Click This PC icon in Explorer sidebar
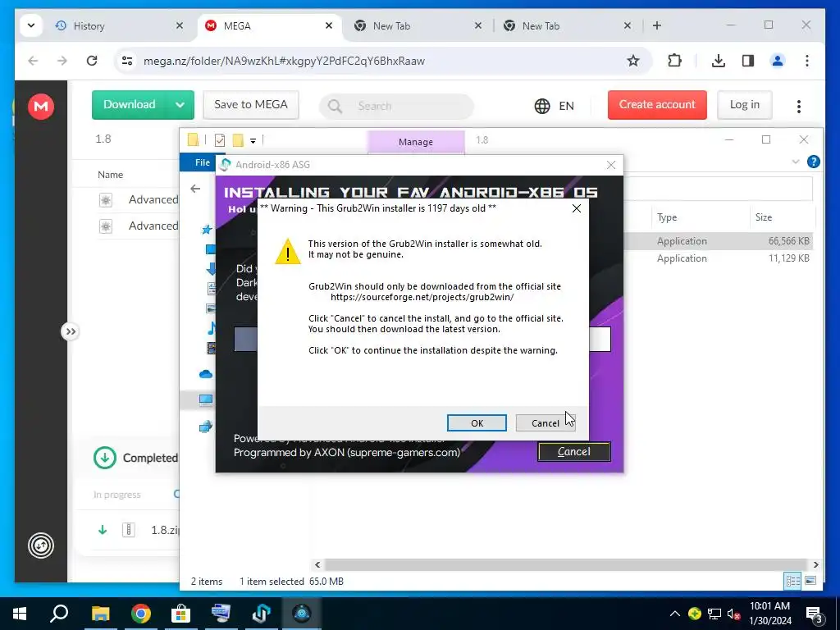The width and height of the screenshot is (840, 630). (x=206, y=399)
